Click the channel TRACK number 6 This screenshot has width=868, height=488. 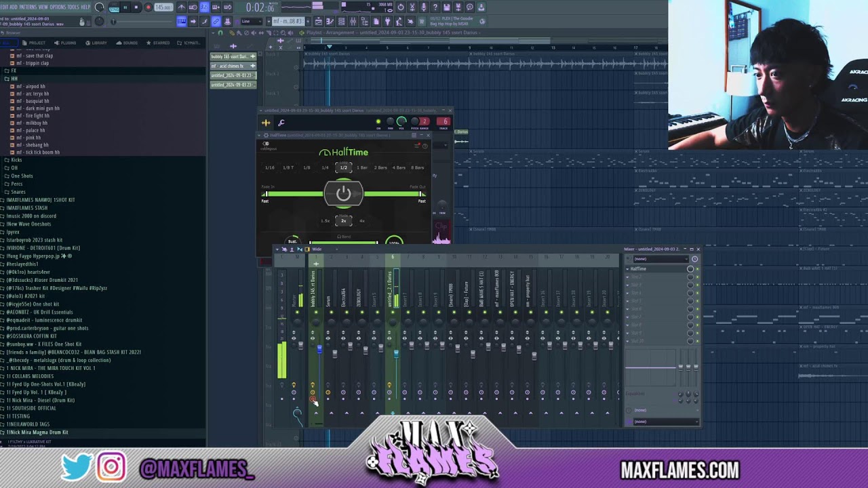443,122
